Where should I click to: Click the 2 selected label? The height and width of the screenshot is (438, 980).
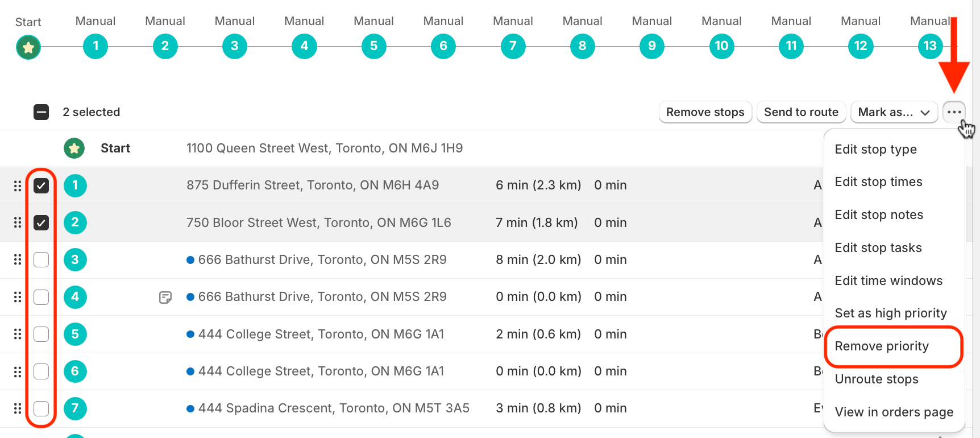[92, 112]
